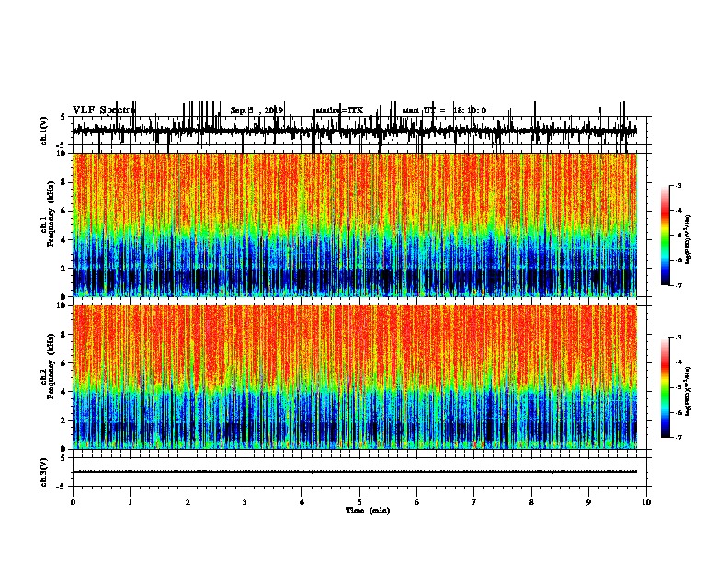The width and height of the screenshot is (728, 563).
Task: Click the start UT 18:10:0 header text
Action: point(444,110)
